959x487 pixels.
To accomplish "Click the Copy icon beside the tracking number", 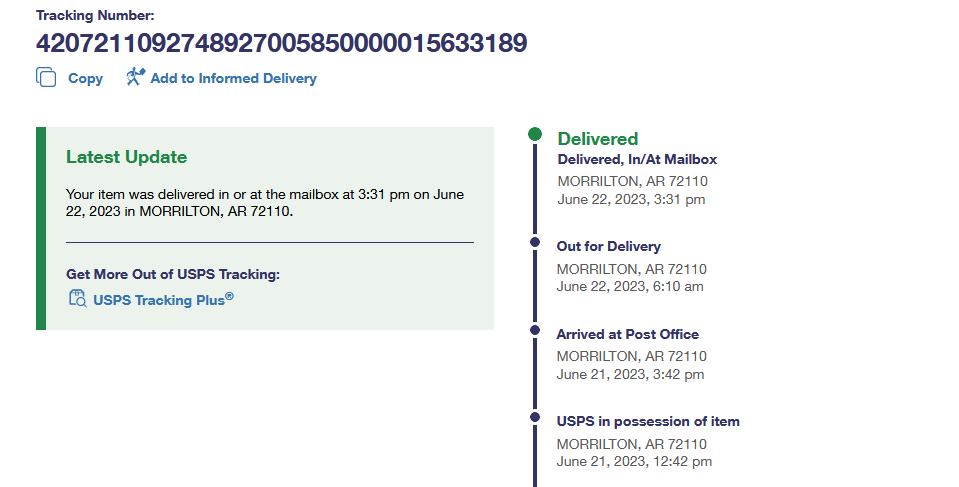I will tap(46, 78).
